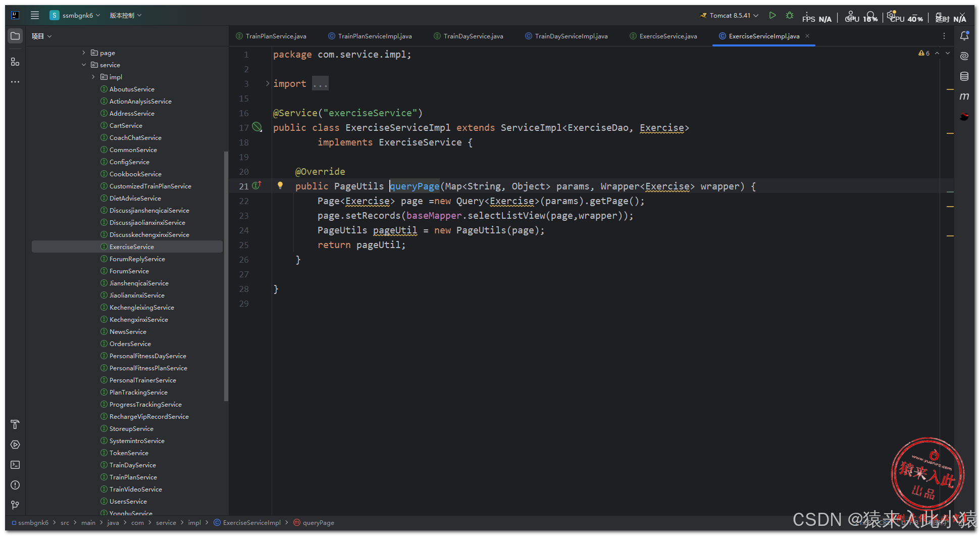This screenshot has height=536, width=980.
Task: Select KechengleixingService in the project tree
Action: pos(141,307)
